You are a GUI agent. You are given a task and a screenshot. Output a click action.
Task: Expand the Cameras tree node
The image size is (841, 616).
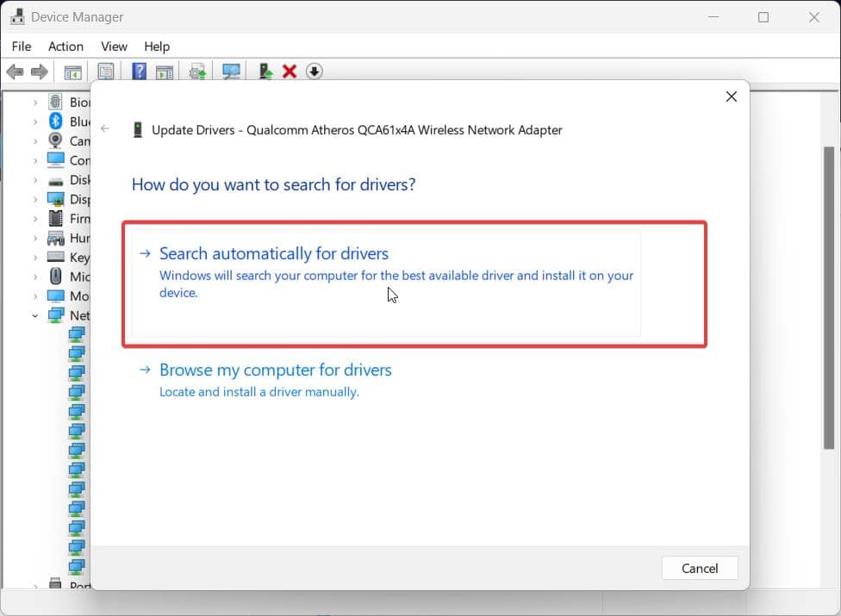pos(35,141)
